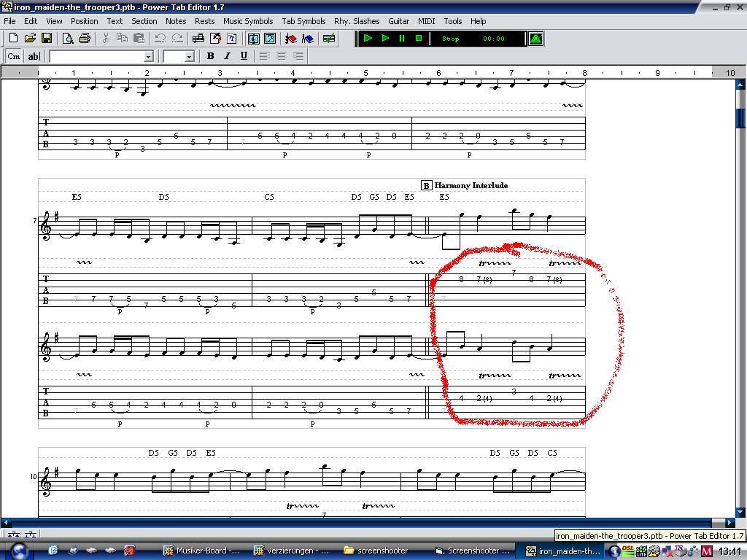Switch to Verzierungen taskbar window
The height and width of the screenshot is (560, 747).
click(292, 551)
